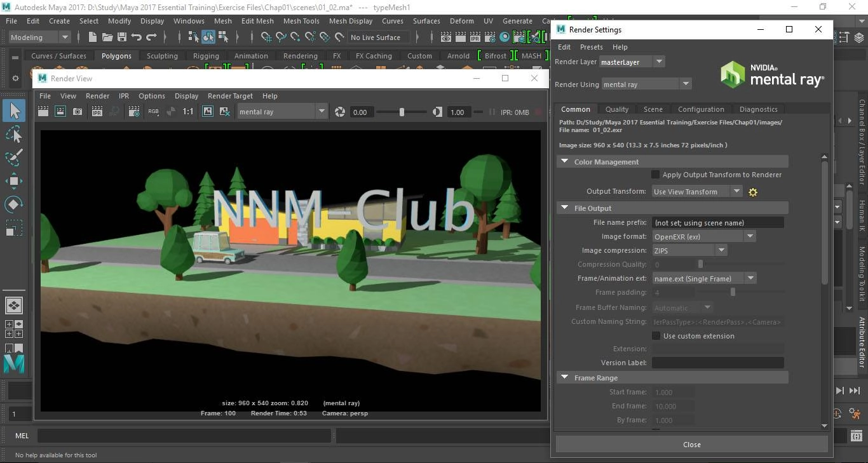868x463 pixels.
Task: Toggle select by object type mode
Action: [208, 37]
